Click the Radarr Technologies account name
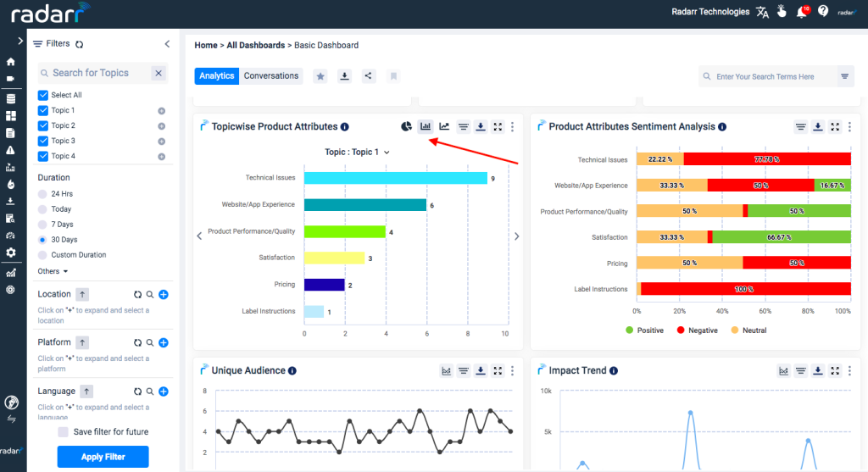This screenshot has width=868, height=472. point(710,12)
